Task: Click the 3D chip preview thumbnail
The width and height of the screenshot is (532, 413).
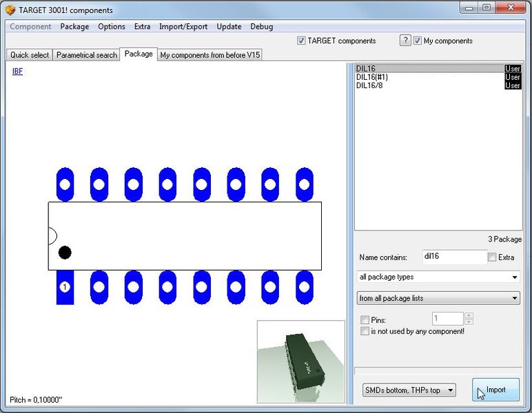Action: 301,361
